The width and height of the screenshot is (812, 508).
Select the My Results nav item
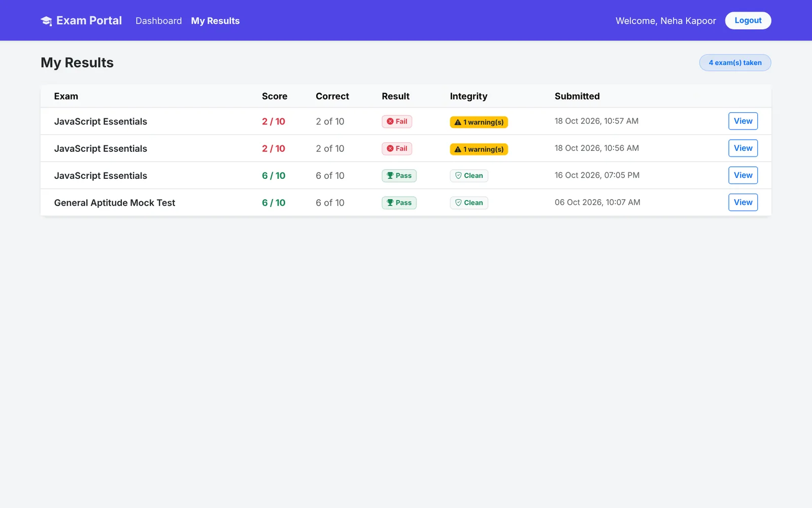215,21
